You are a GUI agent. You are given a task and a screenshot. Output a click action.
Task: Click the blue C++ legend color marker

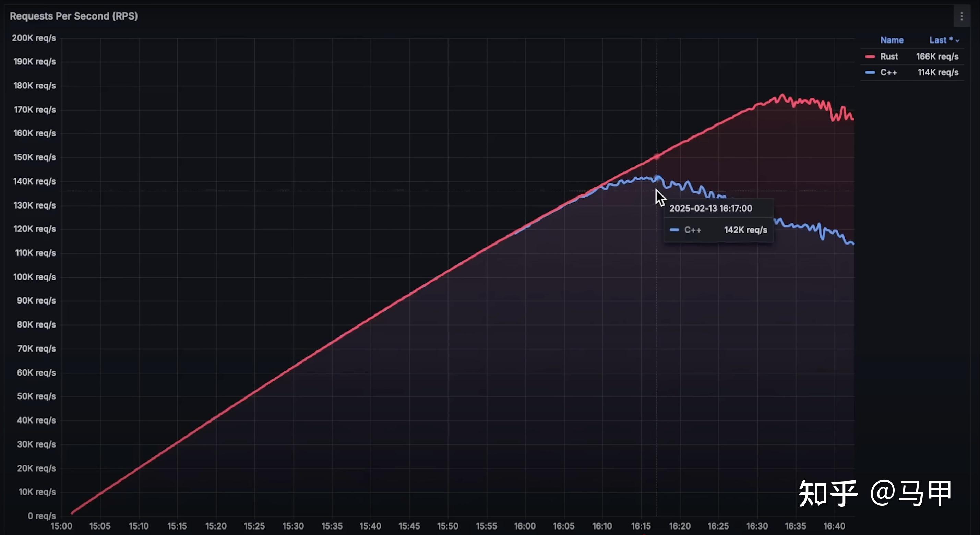tap(870, 73)
